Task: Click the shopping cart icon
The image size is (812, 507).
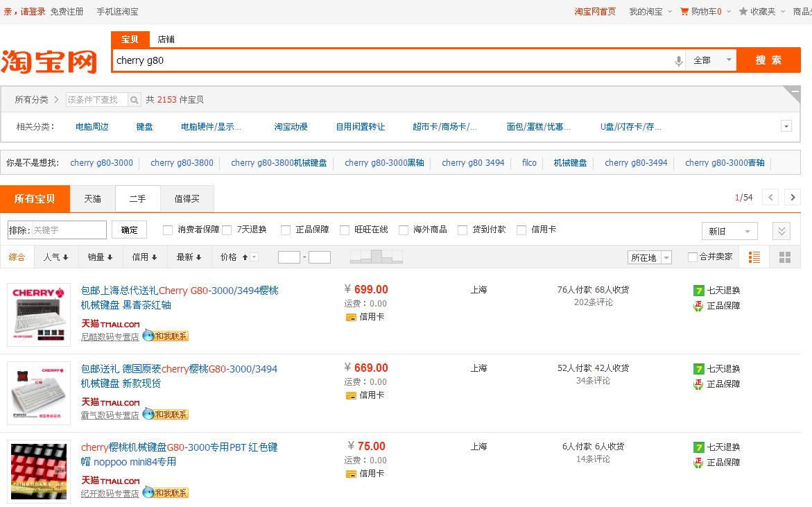Action: coord(684,11)
